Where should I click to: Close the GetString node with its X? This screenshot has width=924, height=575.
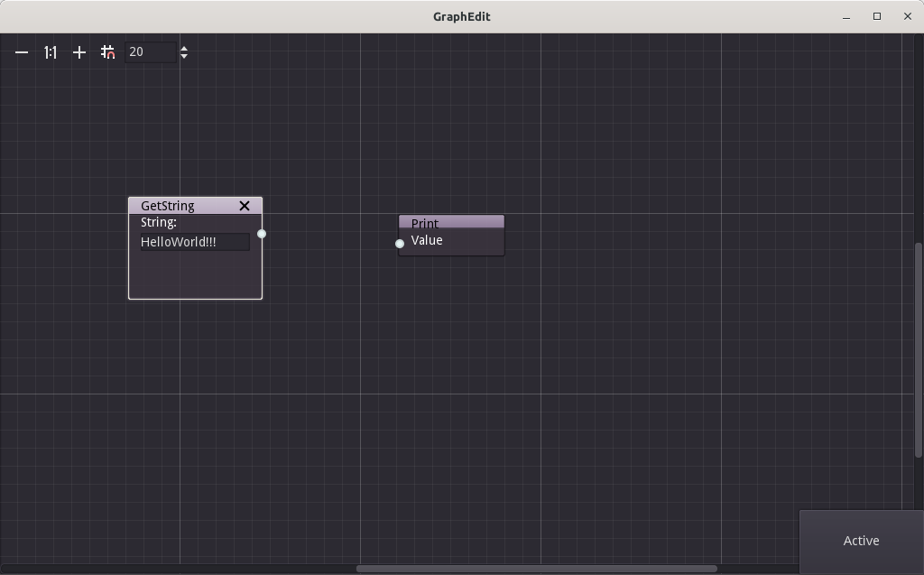point(244,206)
